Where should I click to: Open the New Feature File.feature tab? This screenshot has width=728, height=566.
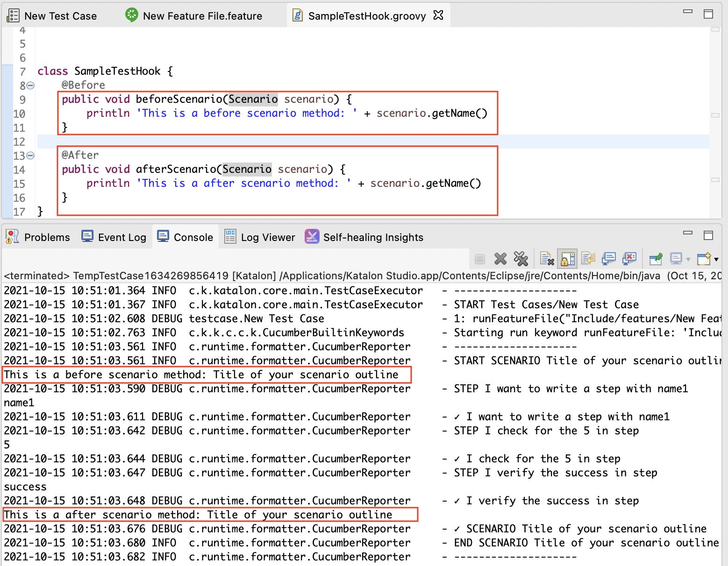[x=202, y=16]
